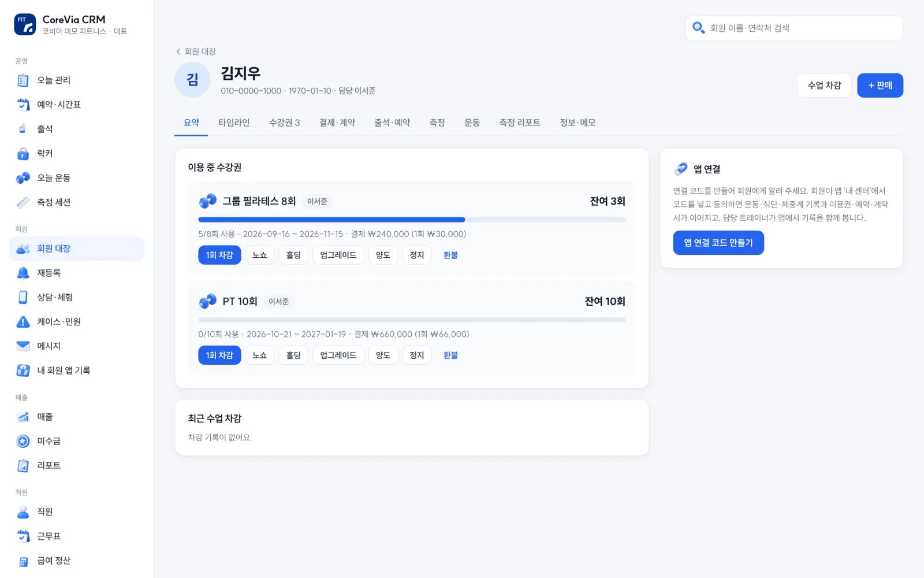Open 직원 person icon

coord(23,512)
